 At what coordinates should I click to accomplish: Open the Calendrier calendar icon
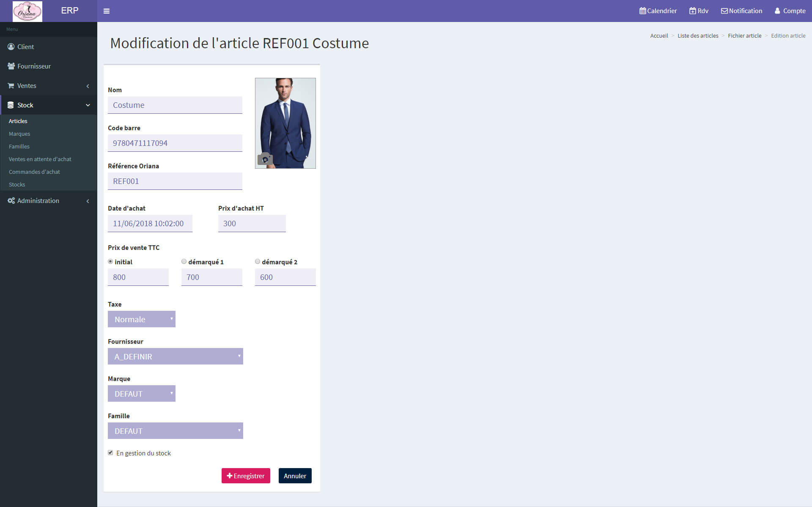tap(642, 11)
